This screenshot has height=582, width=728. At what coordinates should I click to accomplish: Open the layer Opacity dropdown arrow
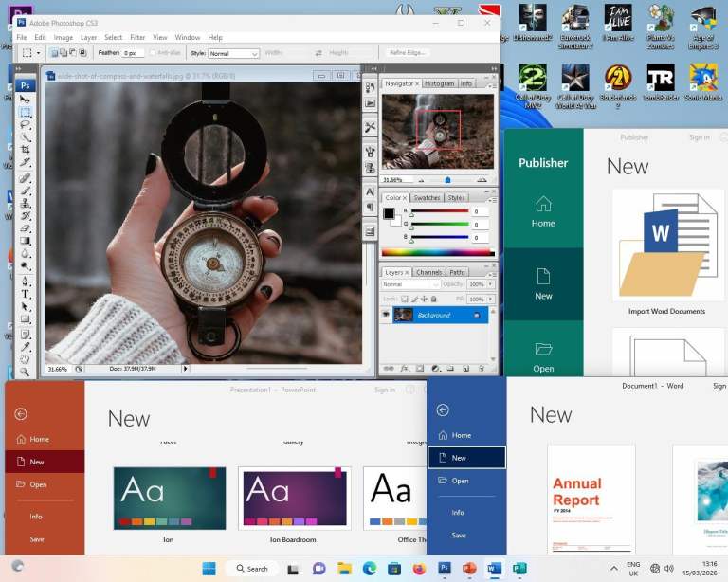[x=491, y=284]
